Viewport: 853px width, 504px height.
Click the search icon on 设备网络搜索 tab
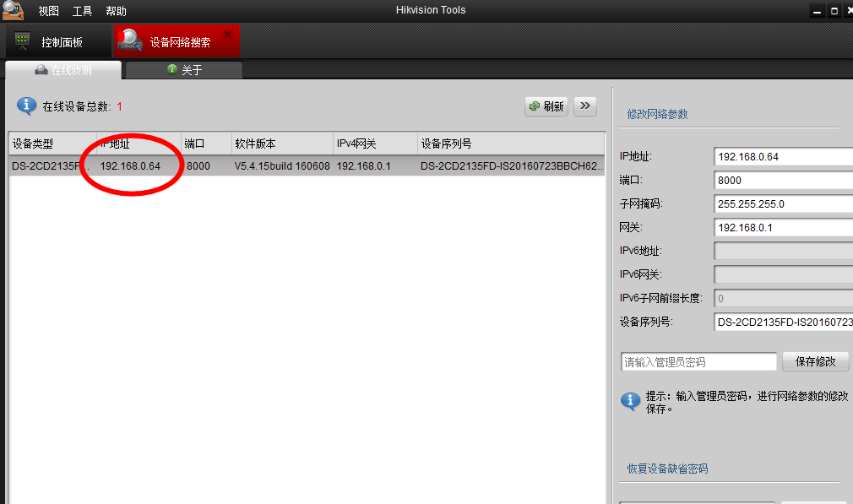pos(130,41)
